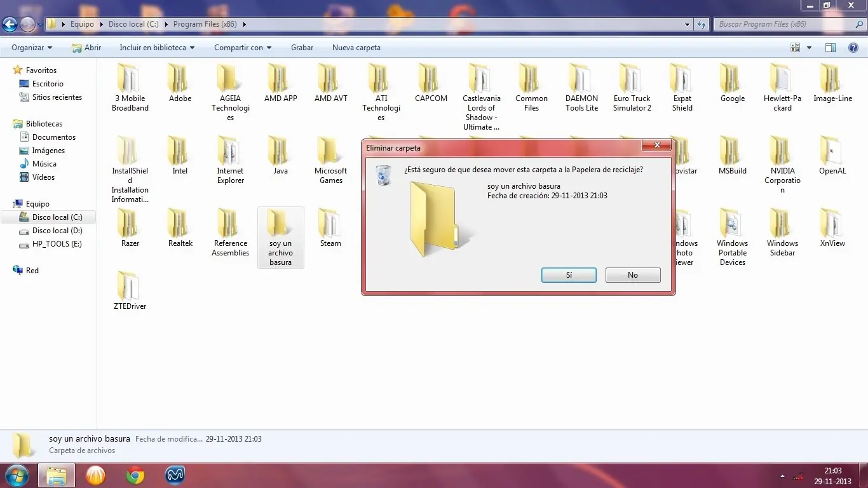Screen dimensions: 868x488
Task: Select Disco local (C:) in the breadcrumb
Action: [133, 24]
